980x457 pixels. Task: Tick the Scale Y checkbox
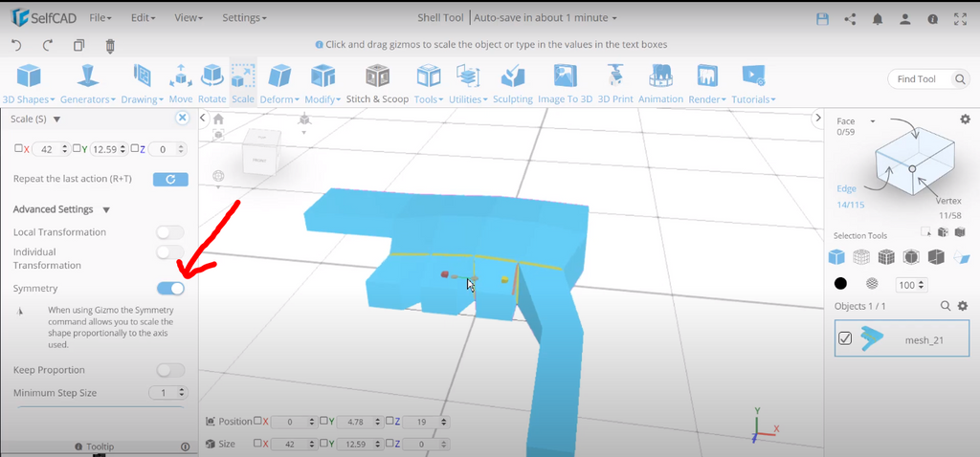(76, 148)
